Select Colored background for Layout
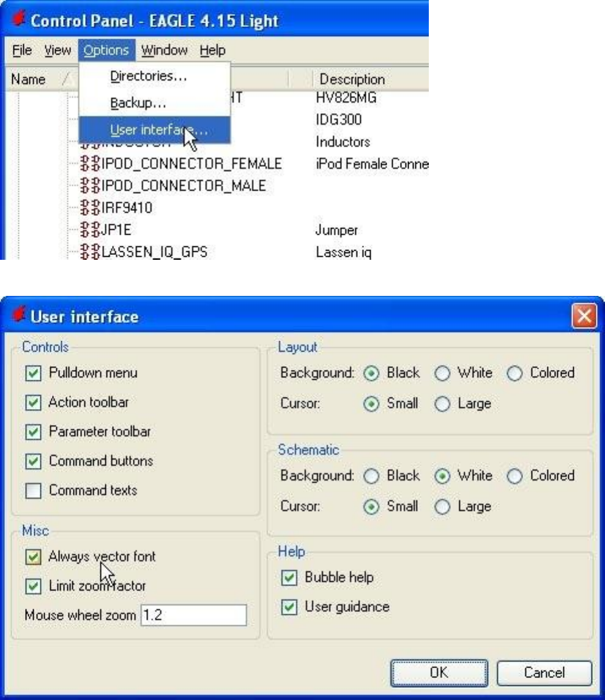 click(x=514, y=373)
